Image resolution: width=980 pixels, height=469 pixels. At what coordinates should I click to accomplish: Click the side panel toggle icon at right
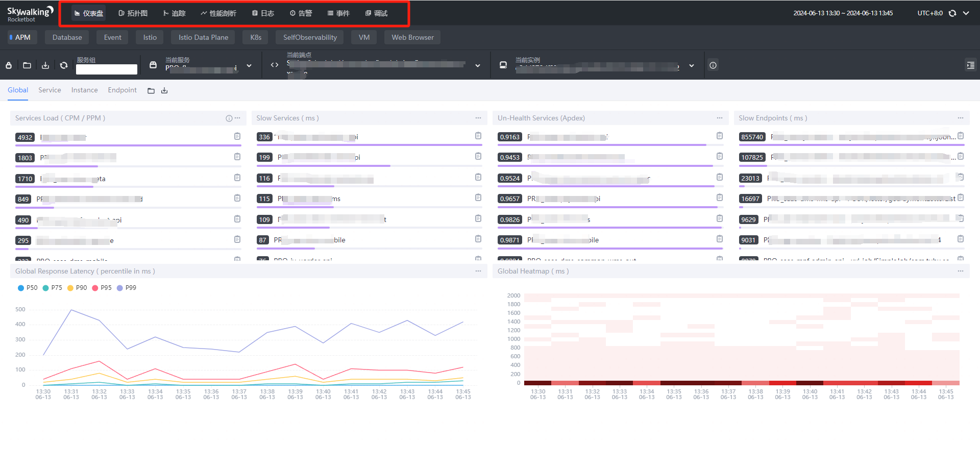coord(970,65)
